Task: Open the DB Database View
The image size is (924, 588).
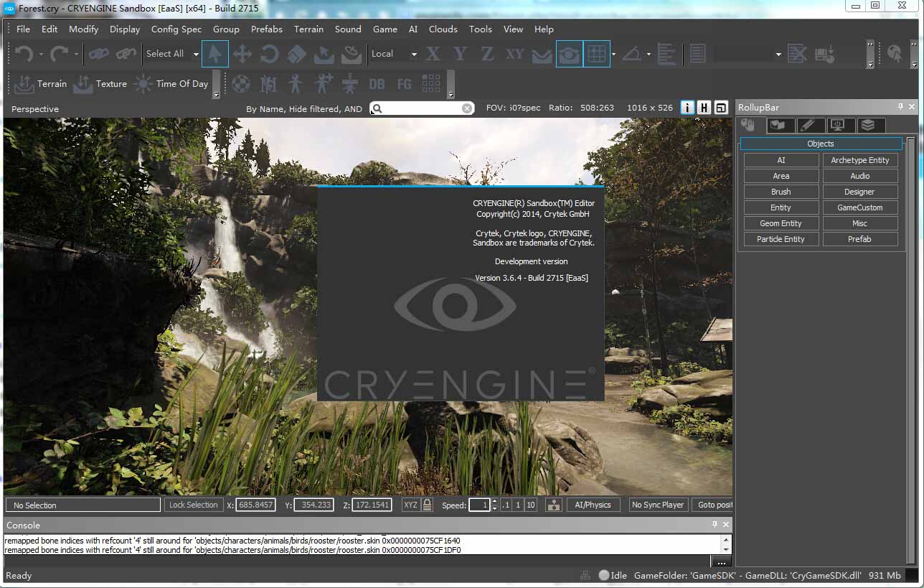Action: (377, 84)
